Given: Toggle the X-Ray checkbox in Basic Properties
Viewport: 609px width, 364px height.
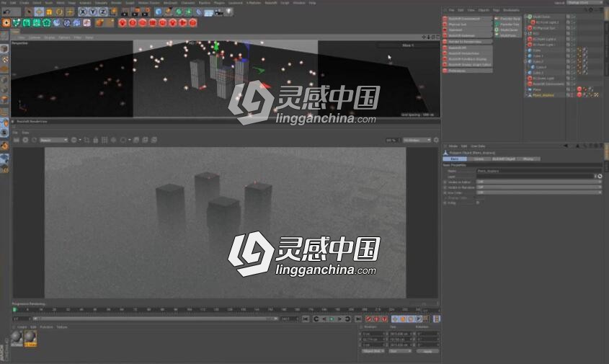Looking at the screenshot, I should point(478,203).
